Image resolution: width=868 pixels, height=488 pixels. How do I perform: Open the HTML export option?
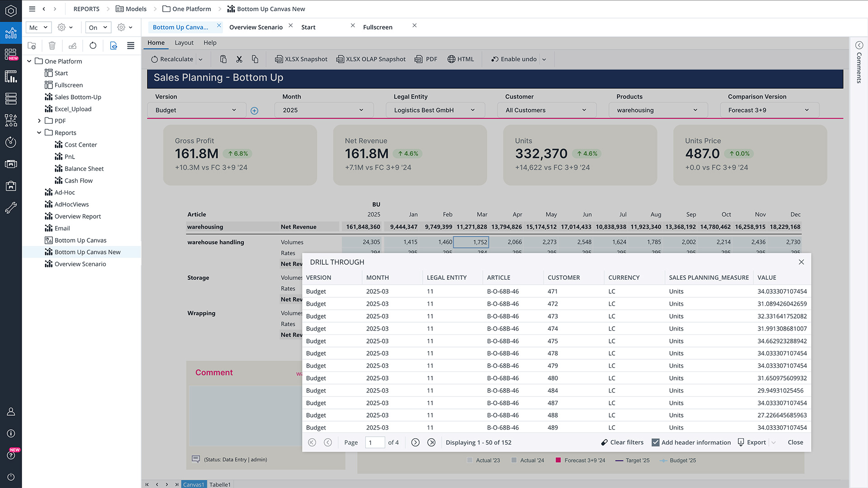(460, 59)
